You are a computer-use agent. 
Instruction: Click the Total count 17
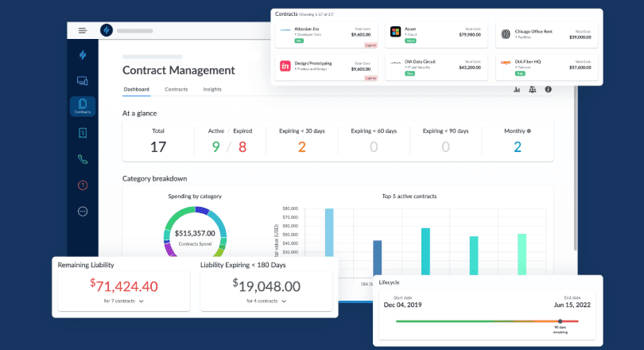click(158, 147)
